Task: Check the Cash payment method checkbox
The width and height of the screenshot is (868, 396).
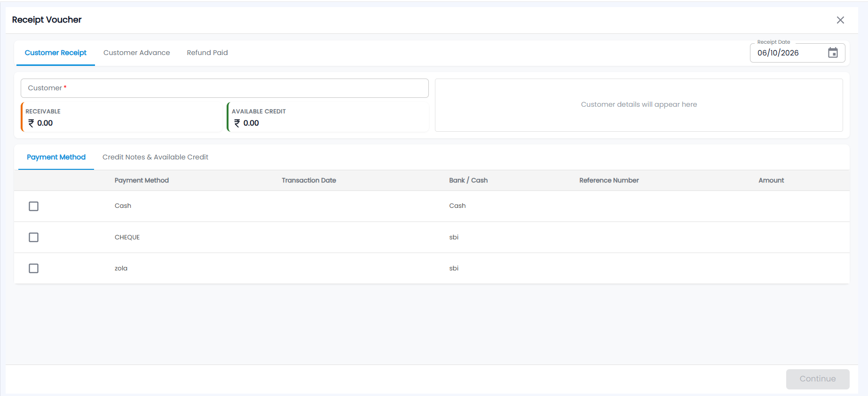Action: tap(33, 206)
